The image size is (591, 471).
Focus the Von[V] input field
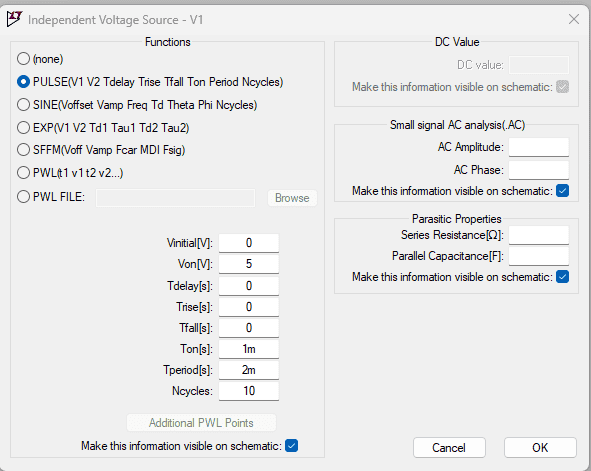[x=249, y=264]
